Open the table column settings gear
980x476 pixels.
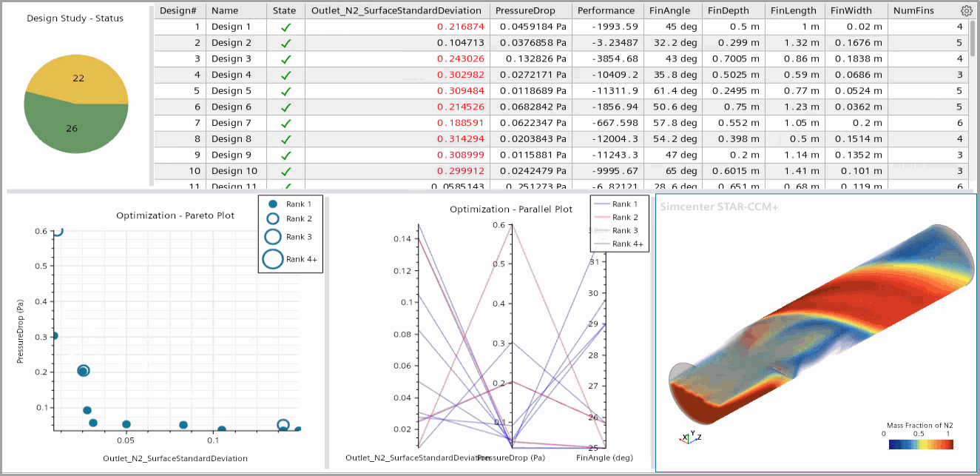point(966,10)
